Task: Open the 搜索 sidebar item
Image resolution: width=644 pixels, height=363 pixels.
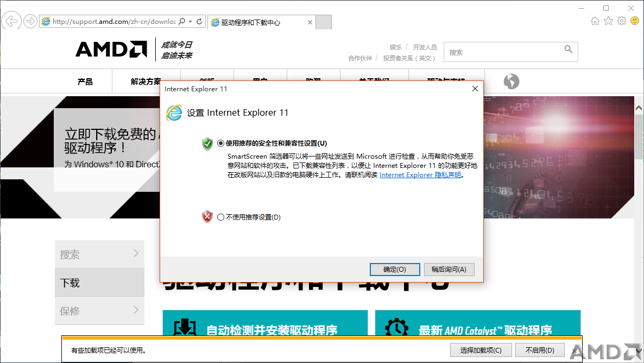Action: pyautogui.click(x=99, y=254)
